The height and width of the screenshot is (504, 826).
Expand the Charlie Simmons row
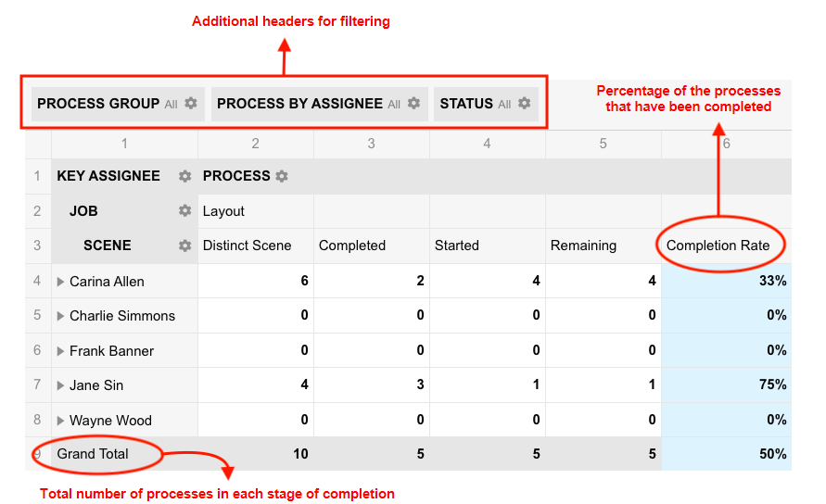[60, 316]
